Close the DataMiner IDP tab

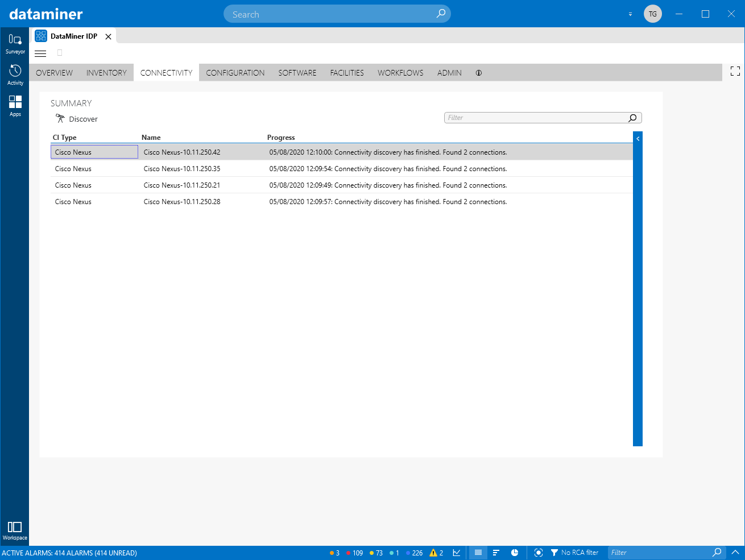pos(108,36)
